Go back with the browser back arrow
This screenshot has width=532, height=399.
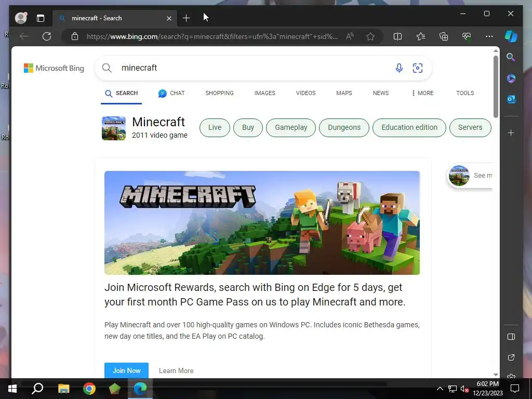(x=24, y=36)
